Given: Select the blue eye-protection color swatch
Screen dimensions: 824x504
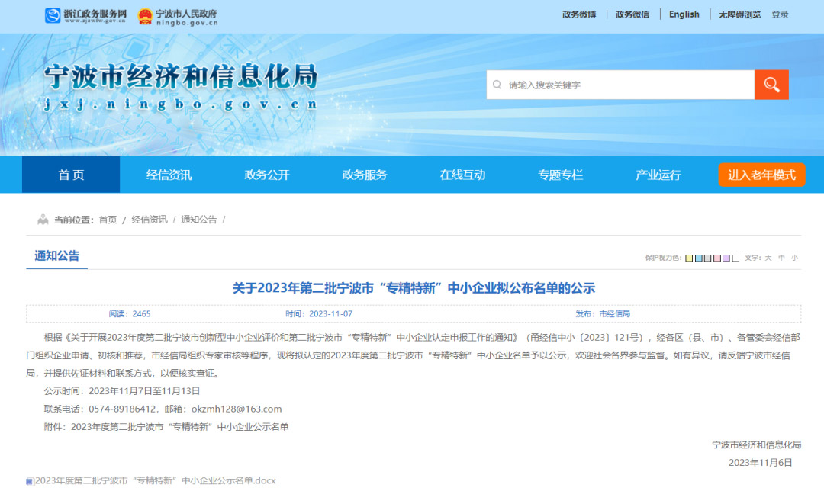Looking at the screenshot, I should (x=698, y=258).
